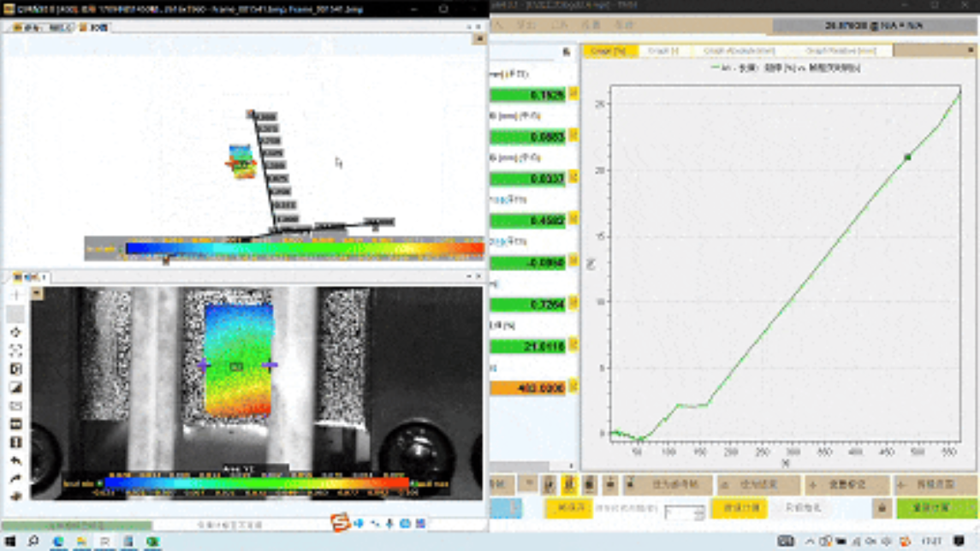Screen dimensions: 980x551
Task: Switch to the Graph Absolute [mm] tab
Action: (739, 51)
